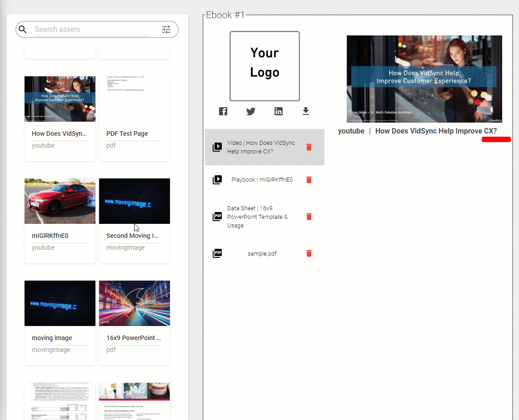Select Data Sheet 16x9 PowerPoint Template item
Viewport: 519px width, 420px height.
(x=264, y=217)
